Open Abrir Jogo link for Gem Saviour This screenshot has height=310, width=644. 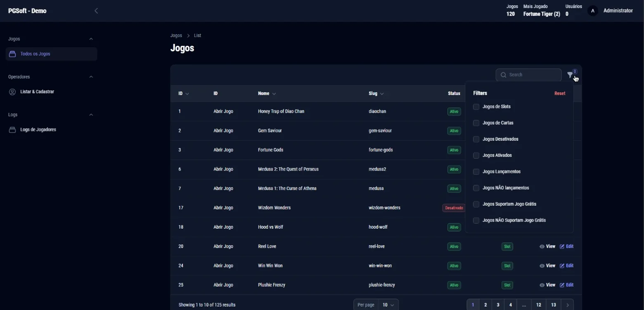(x=223, y=131)
